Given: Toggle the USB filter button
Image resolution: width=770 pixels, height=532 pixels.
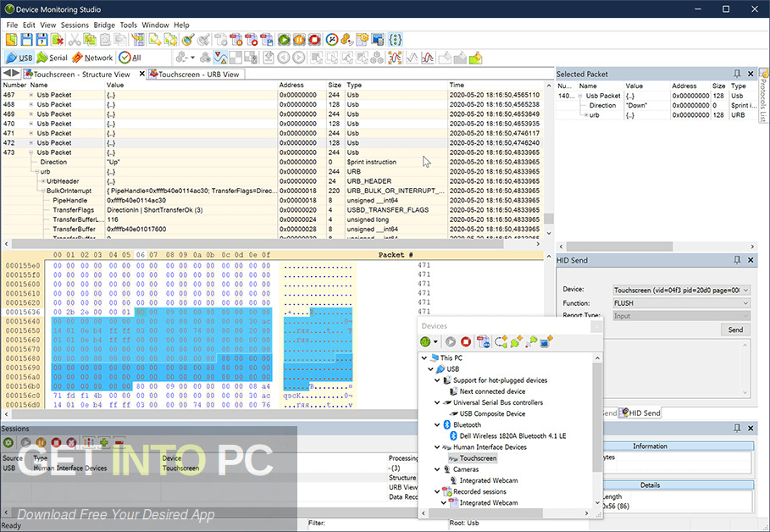Looking at the screenshot, I should click(x=19, y=58).
